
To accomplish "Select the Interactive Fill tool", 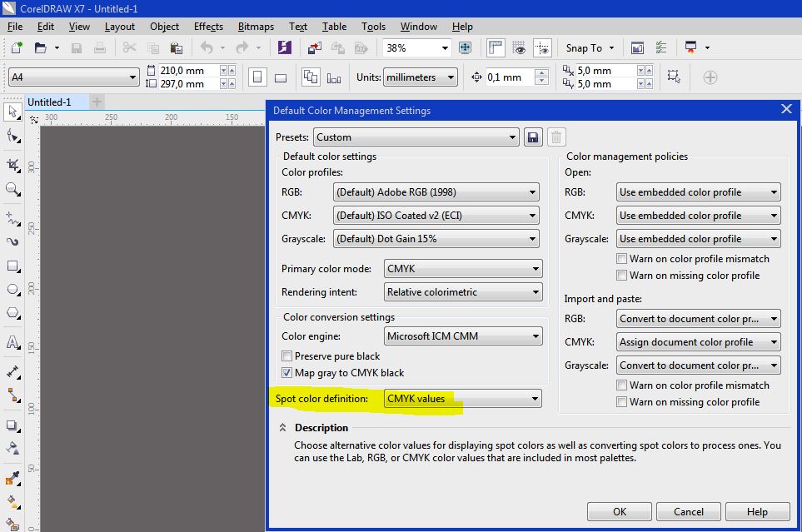I will [x=12, y=502].
